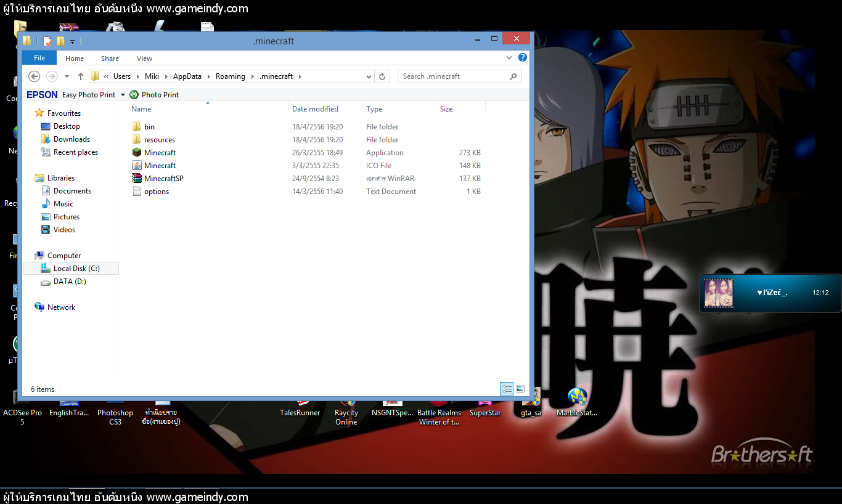Image resolution: width=842 pixels, height=504 pixels.
Task: Click '273 KB' size cell
Action: 470,153
